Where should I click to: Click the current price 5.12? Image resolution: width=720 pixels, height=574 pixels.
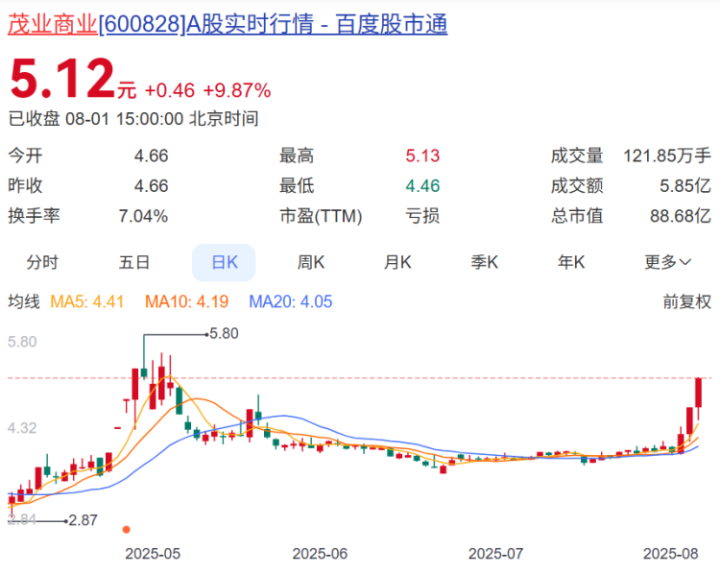pos(62,79)
